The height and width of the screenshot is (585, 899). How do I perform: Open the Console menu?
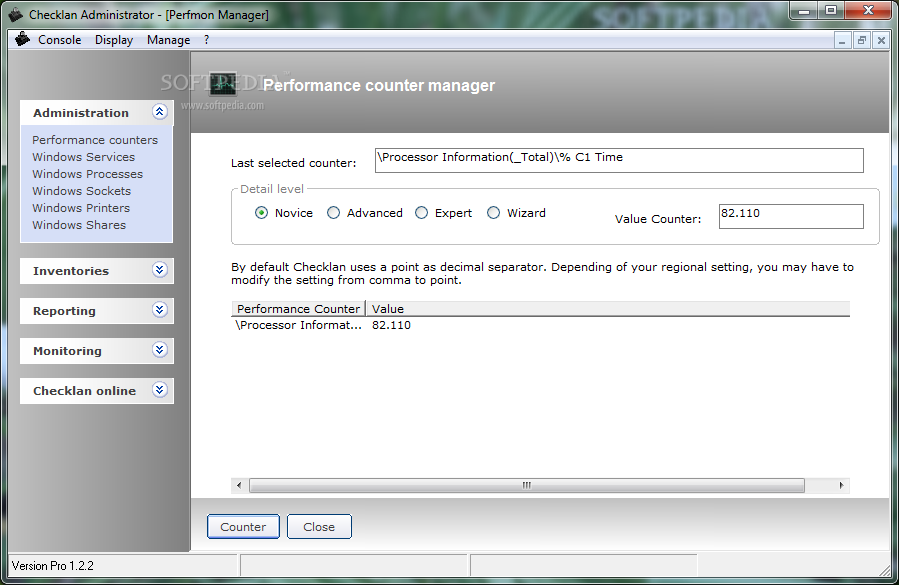click(x=60, y=40)
